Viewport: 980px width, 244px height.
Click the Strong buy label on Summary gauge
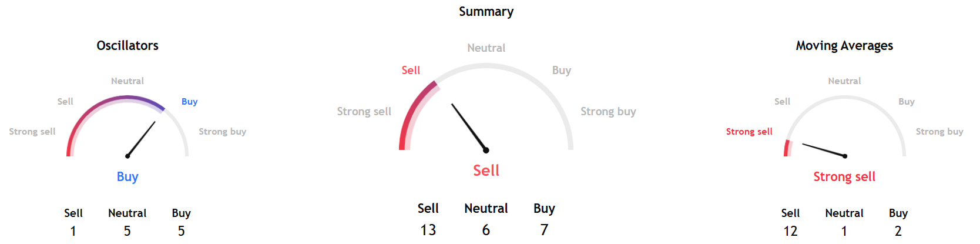click(608, 112)
